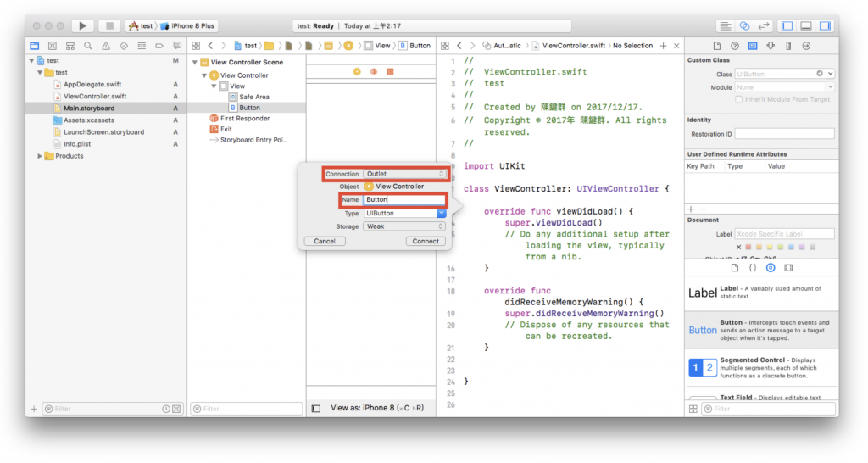This screenshot has width=868, height=463.
Task: Run the project with the play button
Action: (82, 25)
